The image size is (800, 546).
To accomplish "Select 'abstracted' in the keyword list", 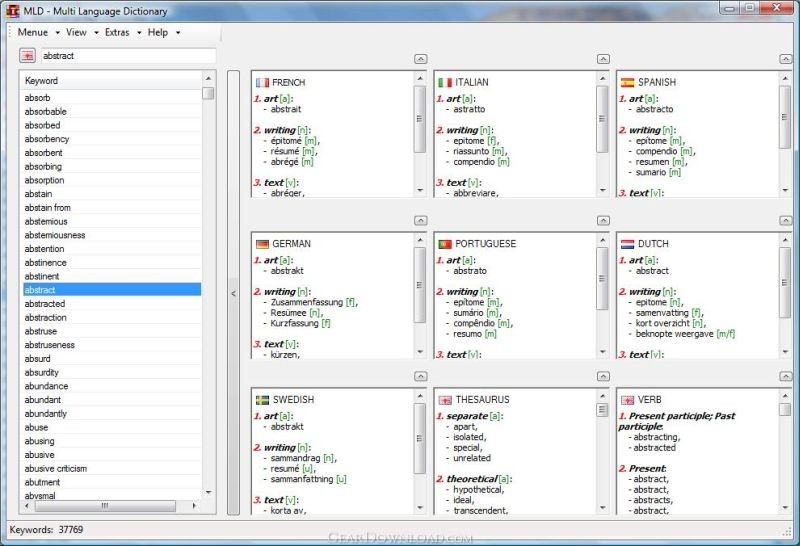I will tap(112, 304).
